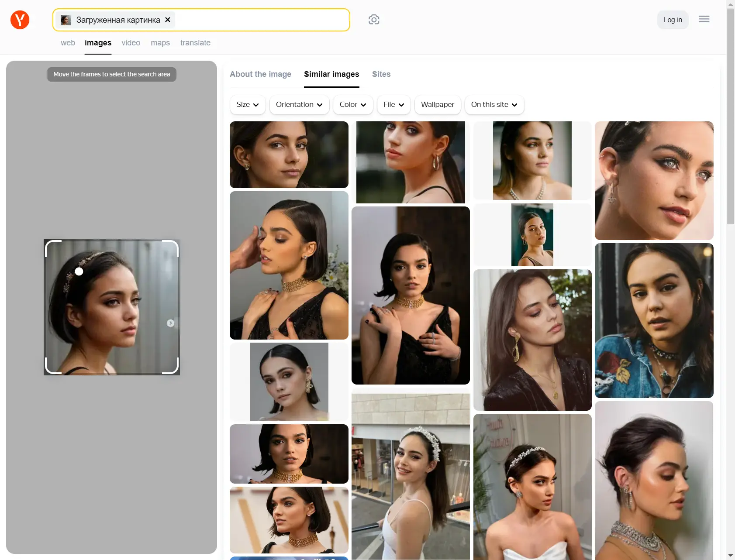Expand the On this site dropdown

tap(494, 105)
